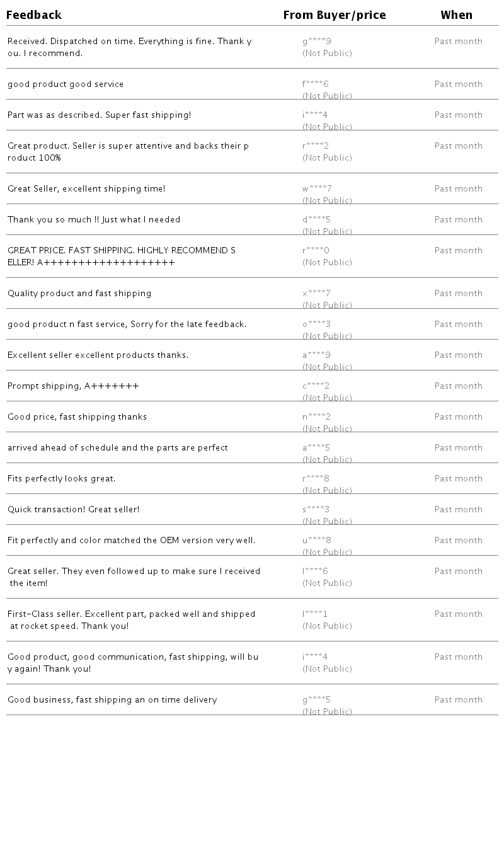
Task: Click buyer c****2 username
Action: tap(316, 386)
